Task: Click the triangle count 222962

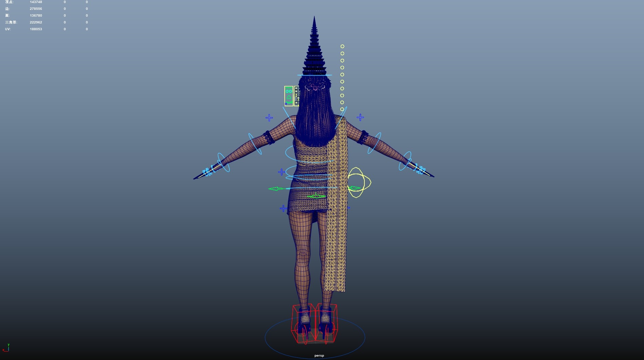Action: 36,22
